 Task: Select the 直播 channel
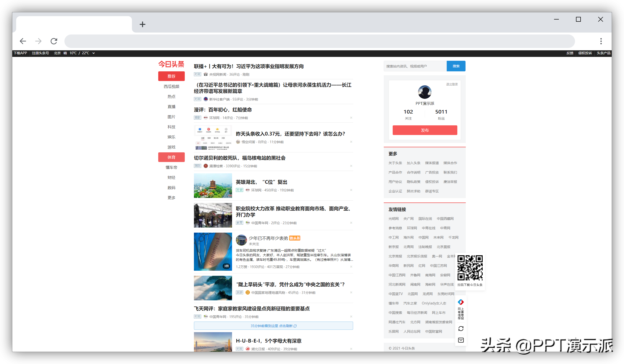tap(171, 107)
